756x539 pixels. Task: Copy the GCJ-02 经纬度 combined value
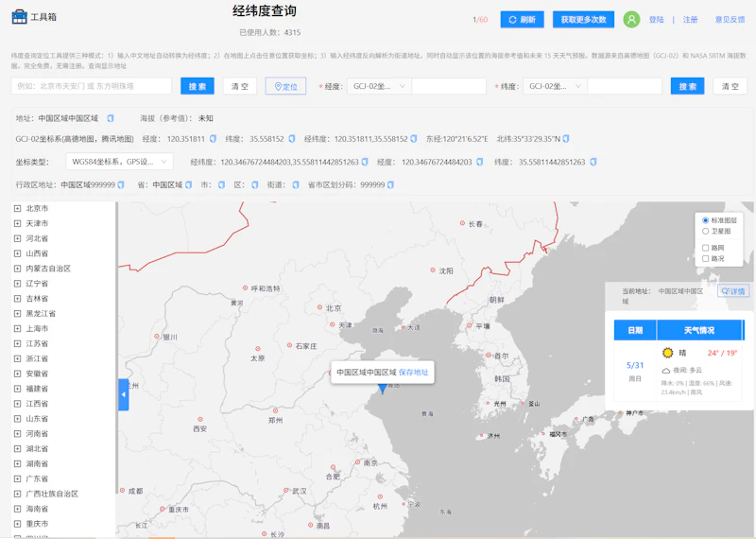pos(414,139)
